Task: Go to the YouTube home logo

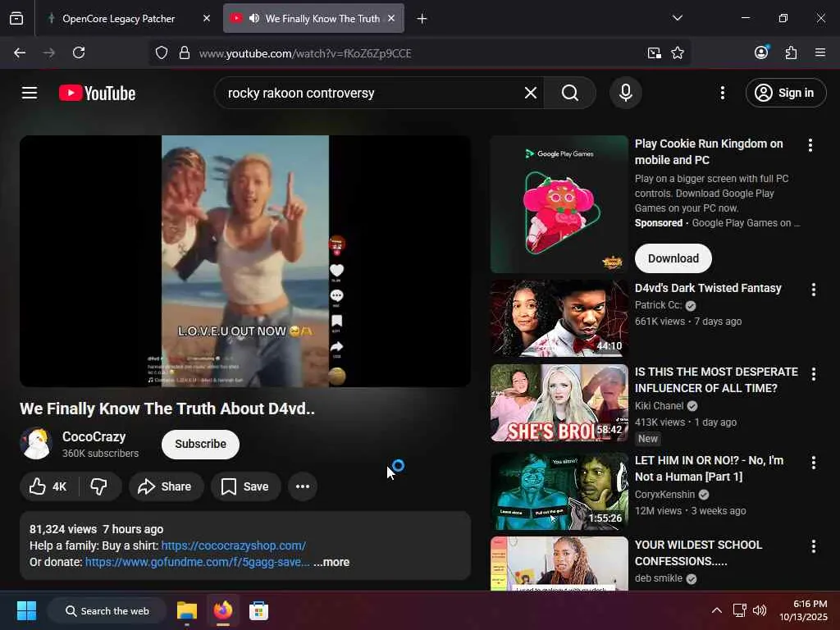Action: 97,93
